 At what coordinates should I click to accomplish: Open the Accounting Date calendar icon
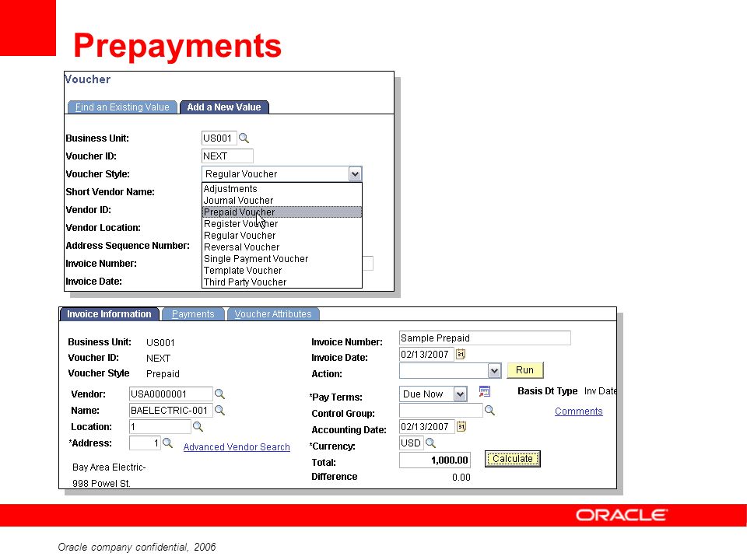click(x=461, y=426)
